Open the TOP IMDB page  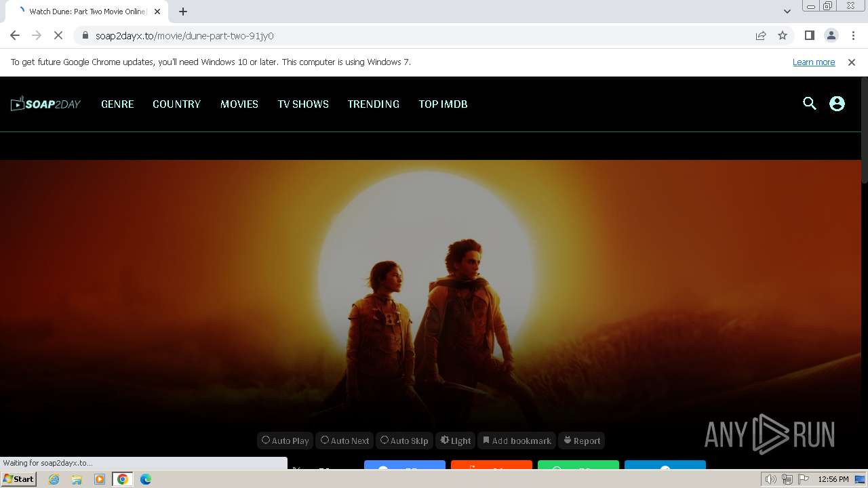click(443, 104)
